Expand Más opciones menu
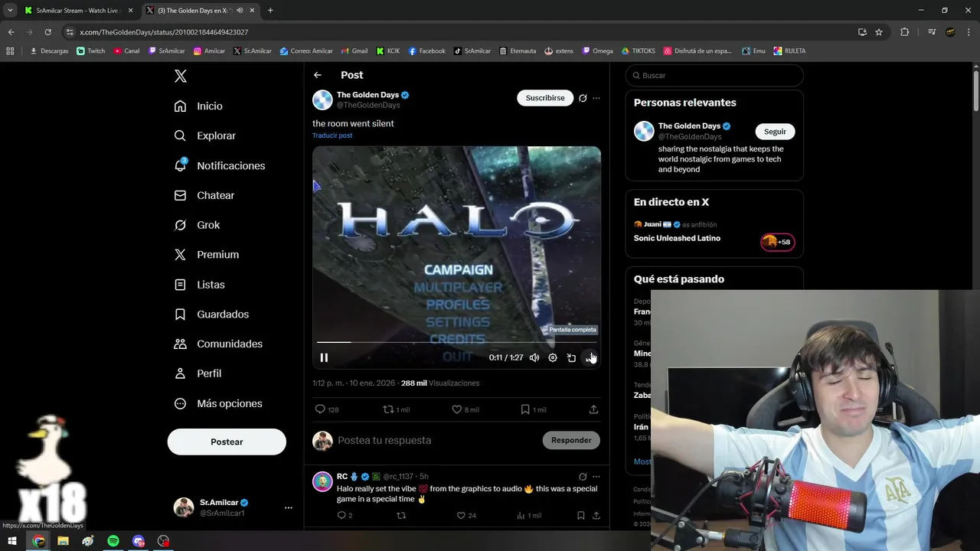 pos(218,403)
